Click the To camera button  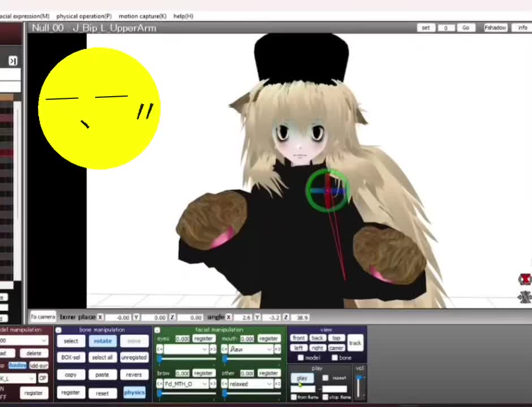43,317
